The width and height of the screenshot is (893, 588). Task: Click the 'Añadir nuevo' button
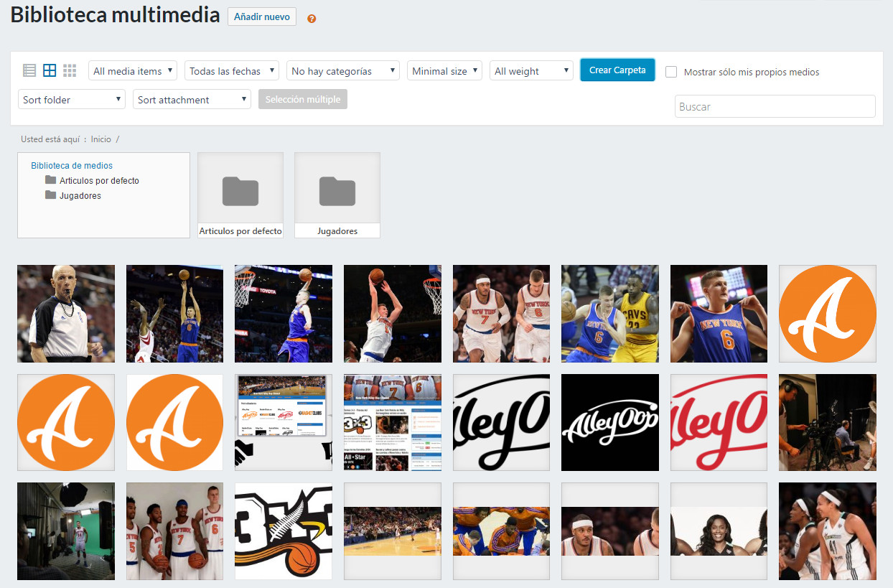pyautogui.click(x=262, y=17)
